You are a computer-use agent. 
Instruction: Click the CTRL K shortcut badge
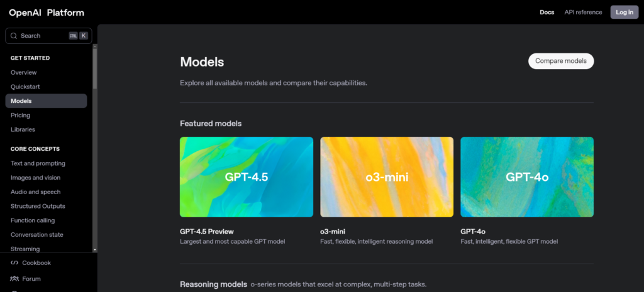[78, 36]
